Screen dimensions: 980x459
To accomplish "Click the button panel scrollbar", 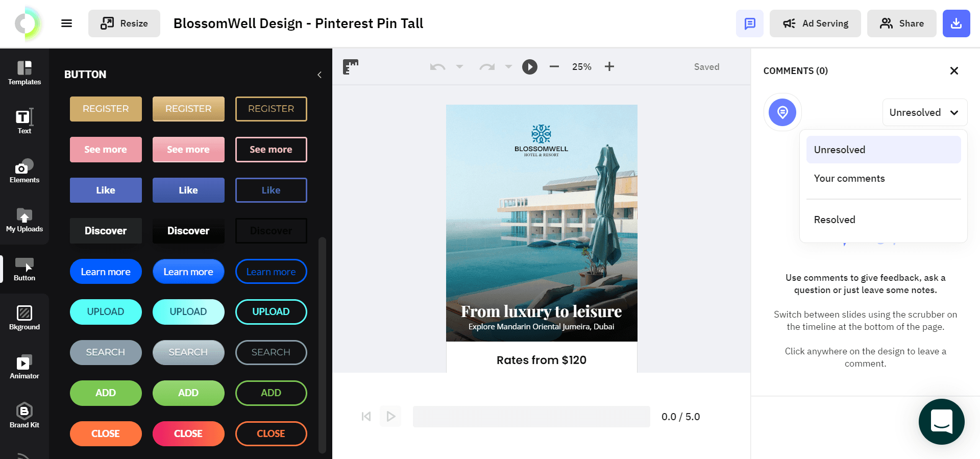I will 322,345.
